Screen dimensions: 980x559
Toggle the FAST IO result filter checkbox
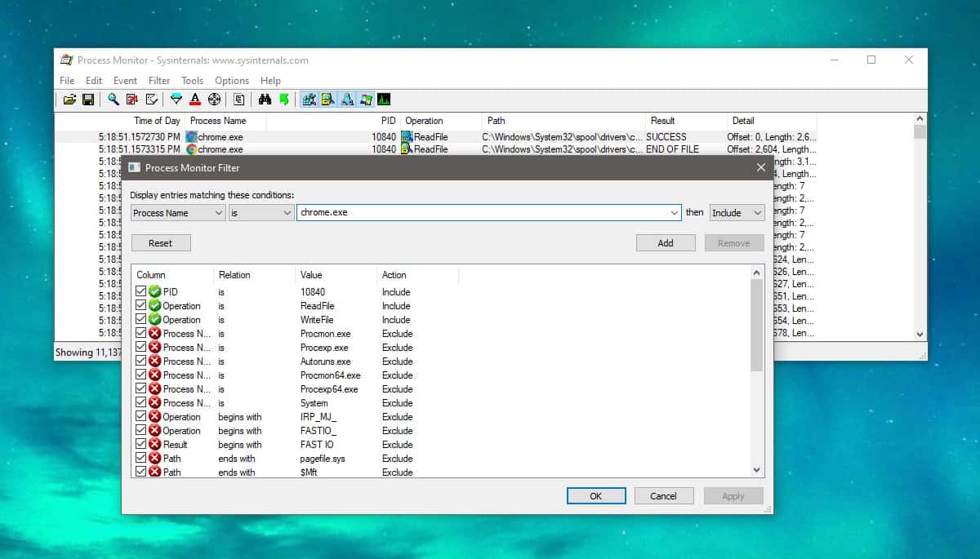click(x=141, y=444)
